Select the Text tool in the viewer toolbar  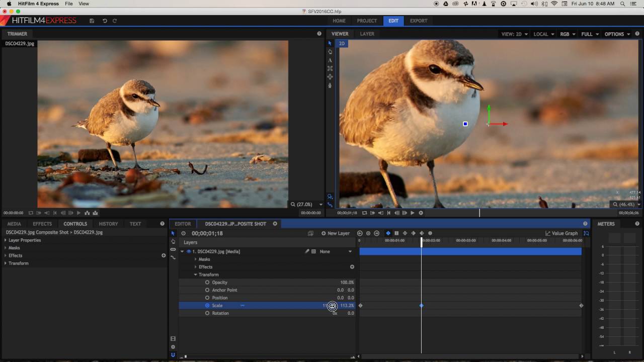330,60
